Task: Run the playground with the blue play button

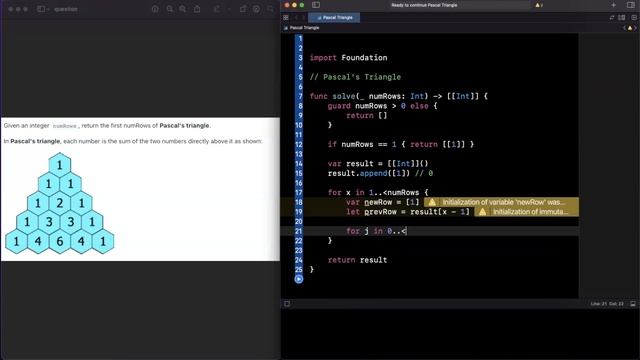Action: (x=299, y=279)
